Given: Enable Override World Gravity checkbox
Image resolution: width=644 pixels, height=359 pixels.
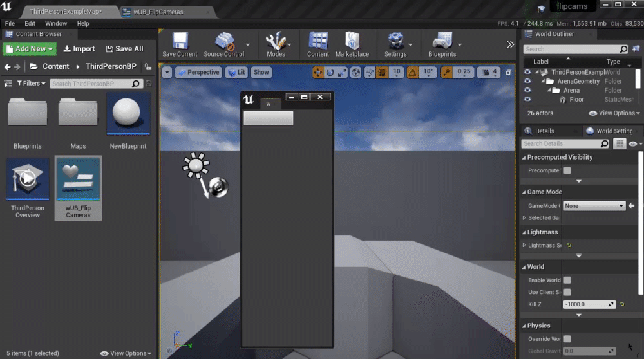Looking at the screenshot, I should 567,339.
